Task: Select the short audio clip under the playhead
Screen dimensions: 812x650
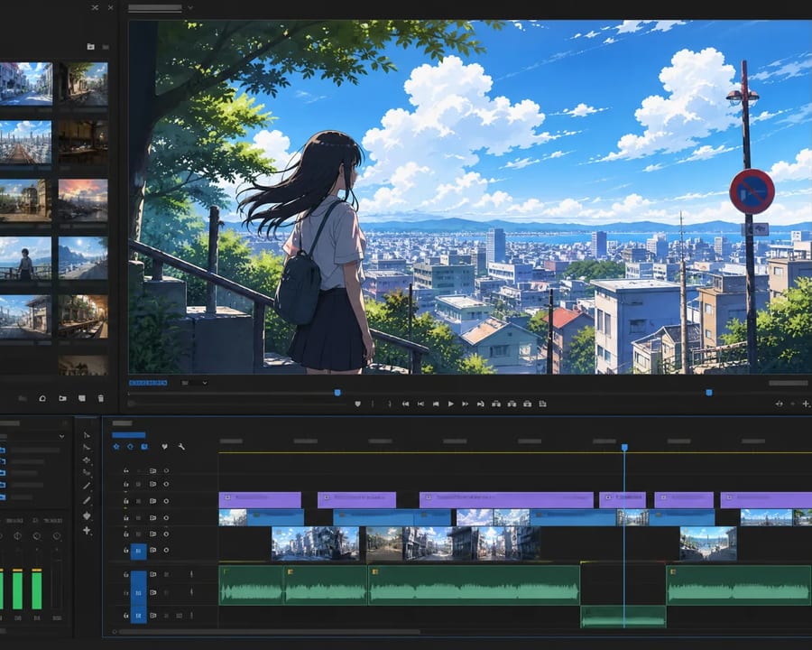Action: 623,617
